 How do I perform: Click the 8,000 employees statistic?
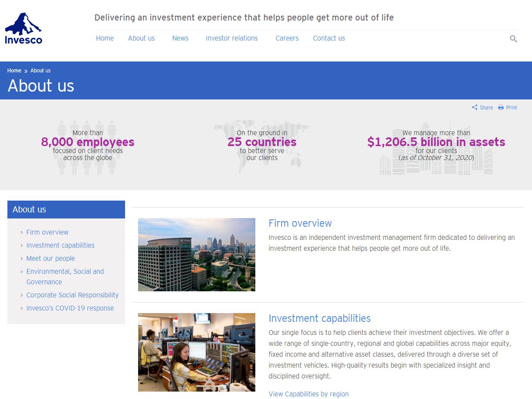pyautogui.click(x=88, y=142)
